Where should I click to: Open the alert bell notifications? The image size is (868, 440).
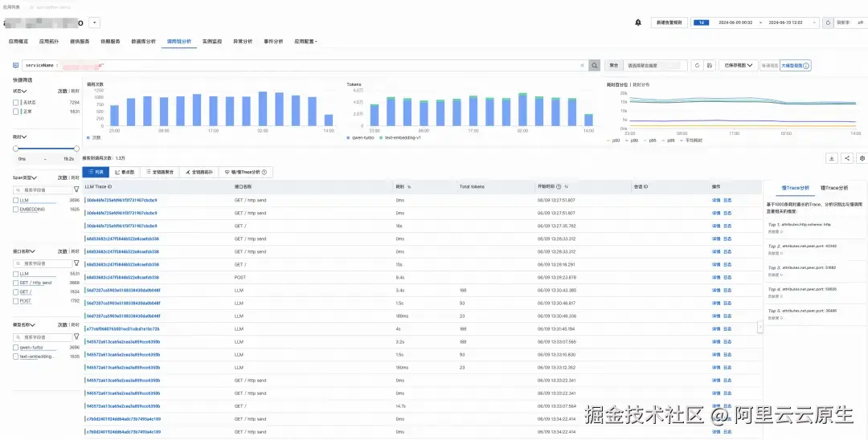tap(637, 22)
